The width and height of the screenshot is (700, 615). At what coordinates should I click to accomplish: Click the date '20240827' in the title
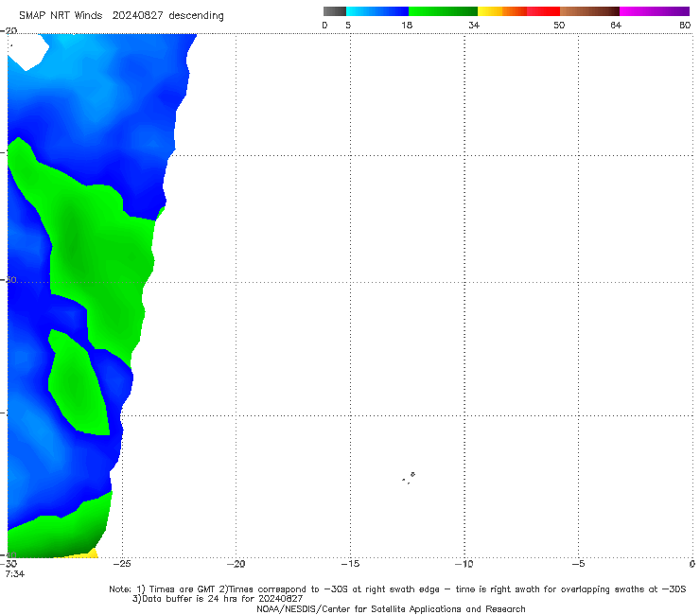point(137,15)
